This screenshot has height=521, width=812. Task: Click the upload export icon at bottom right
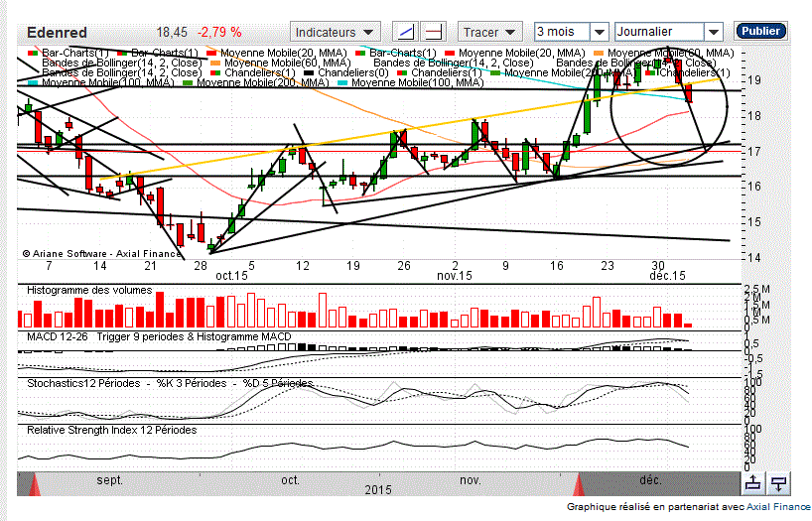tap(753, 483)
